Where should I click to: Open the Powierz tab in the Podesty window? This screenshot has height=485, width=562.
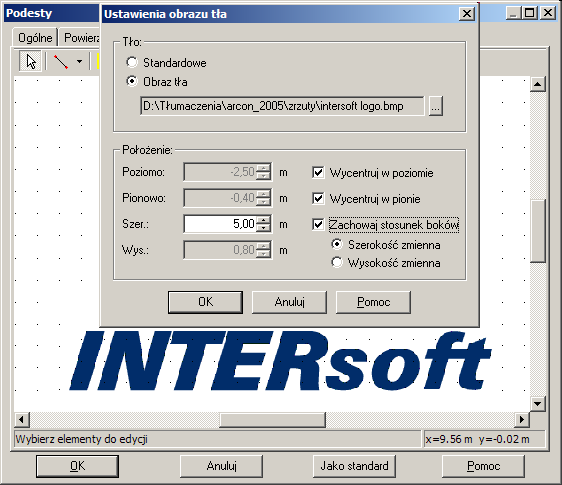(x=80, y=37)
